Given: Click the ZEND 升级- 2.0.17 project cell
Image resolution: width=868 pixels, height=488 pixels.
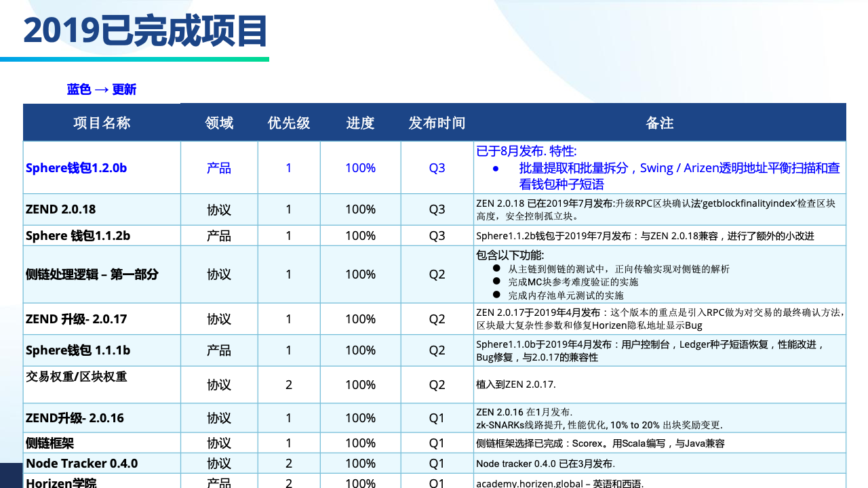Looking at the screenshot, I should coord(77,319).
